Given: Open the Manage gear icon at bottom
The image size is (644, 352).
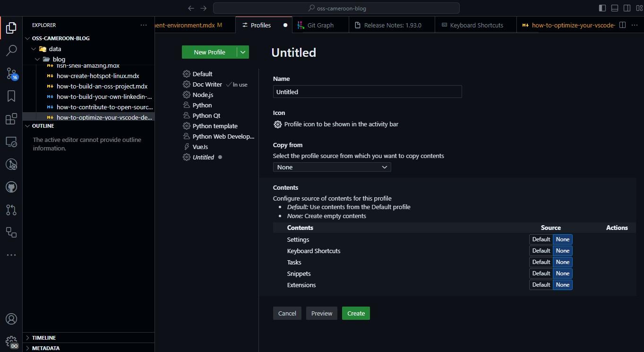Looking at the screenshot, I should click(11, 342).
